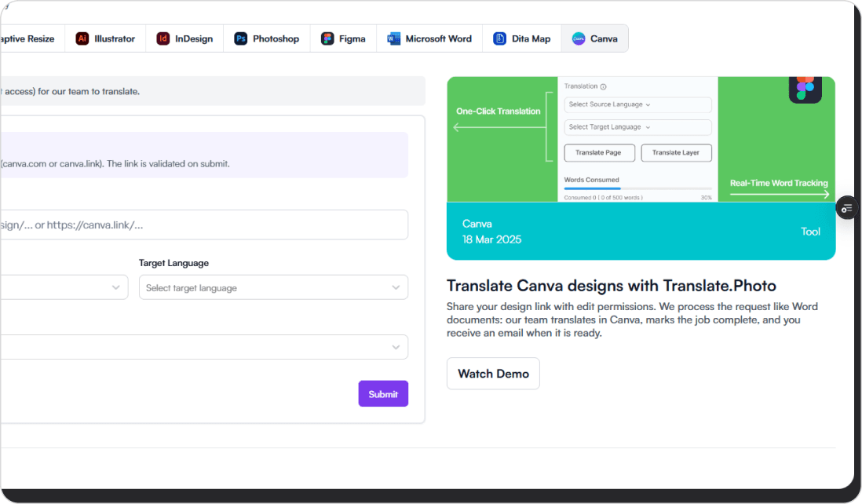
Task: Switch to the Illustrator tab
Action: point(105,38)
